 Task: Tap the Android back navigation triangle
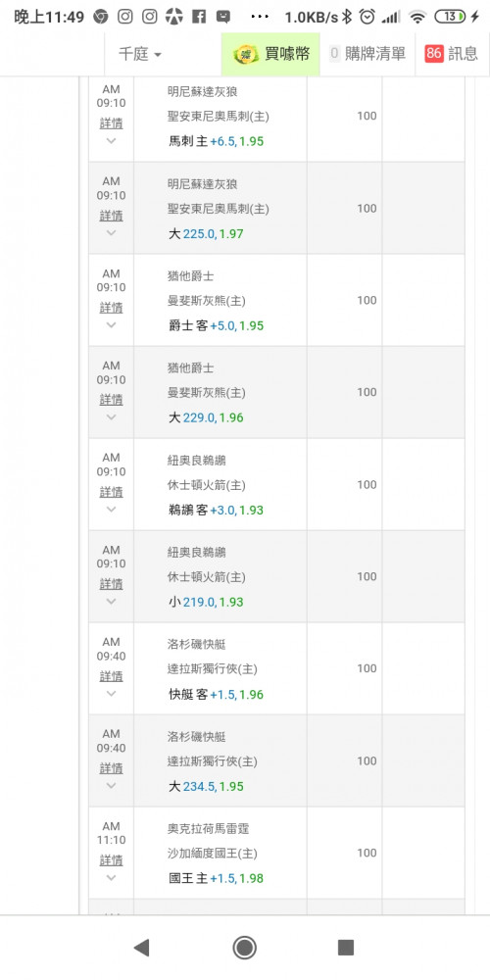tap(142, 948)
